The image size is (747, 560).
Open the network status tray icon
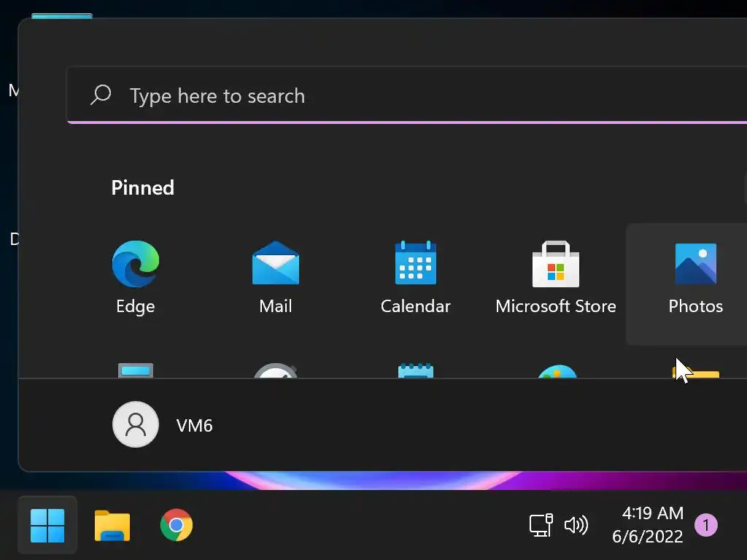click(x=541, y=525)
